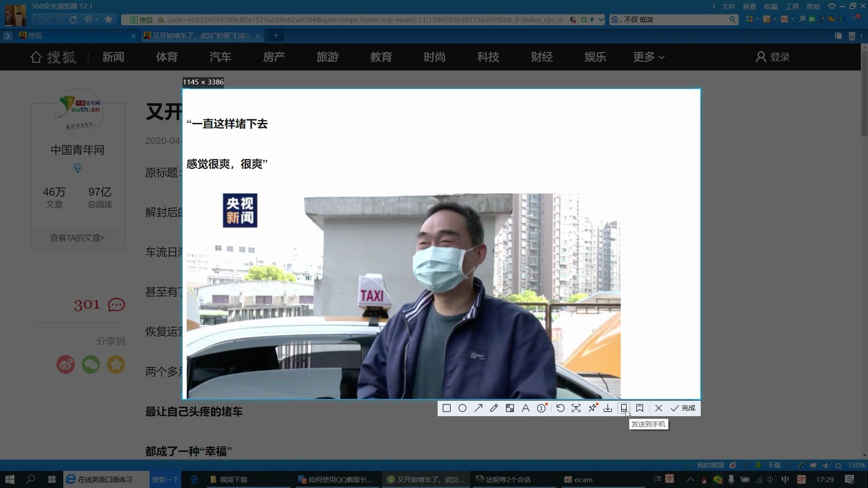This screenshot has width=868, height=488.
Task: Open 查看TA的文章 link
Action: click(77, 238)
